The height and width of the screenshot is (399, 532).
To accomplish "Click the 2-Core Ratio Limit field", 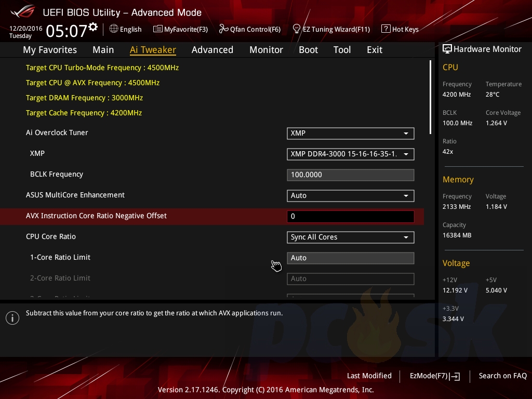I will pyautogui.click(x=351, y=279).
